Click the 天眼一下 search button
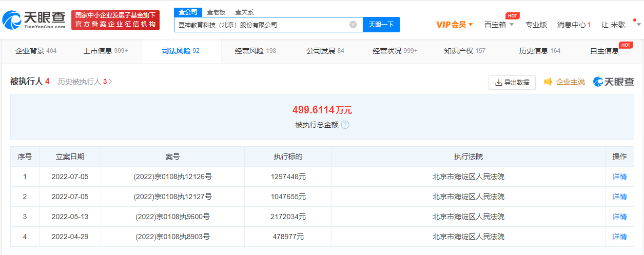This screenshot has width=644, height=255. tap(381, 25)
